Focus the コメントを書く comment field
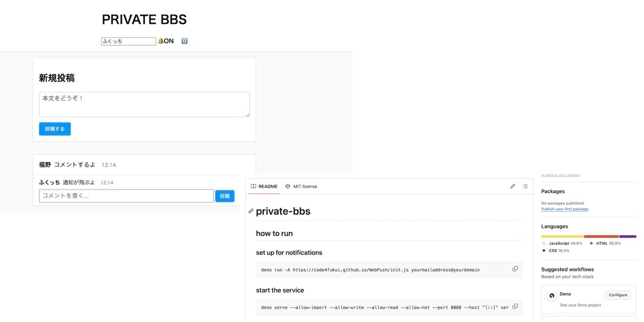This screenshot has height=322, width=644. pyautogui.click(x=126, y=196)
